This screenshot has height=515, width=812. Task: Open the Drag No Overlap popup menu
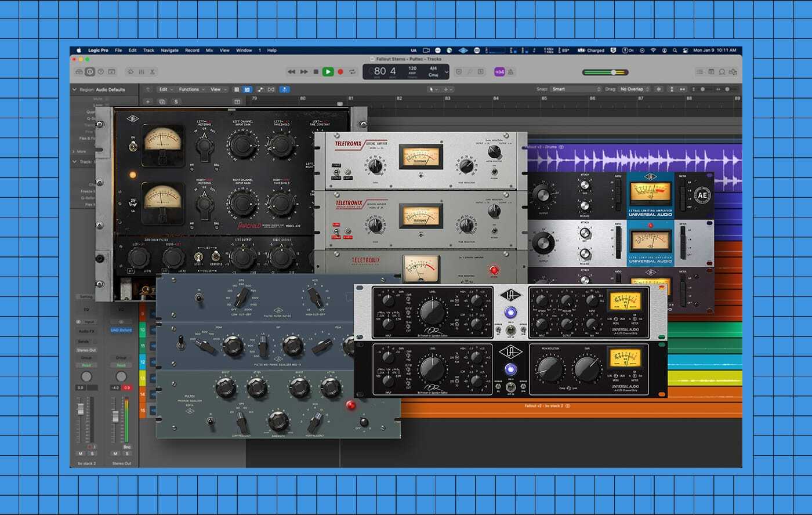coord(634,89)
